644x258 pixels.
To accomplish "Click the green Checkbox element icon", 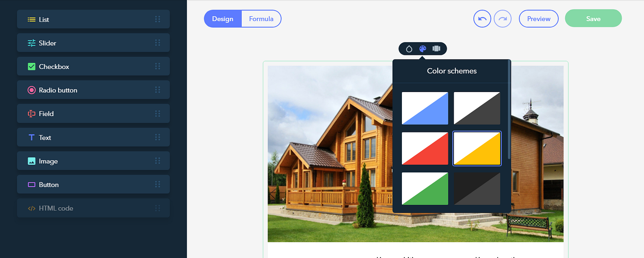I will (31, 67).
